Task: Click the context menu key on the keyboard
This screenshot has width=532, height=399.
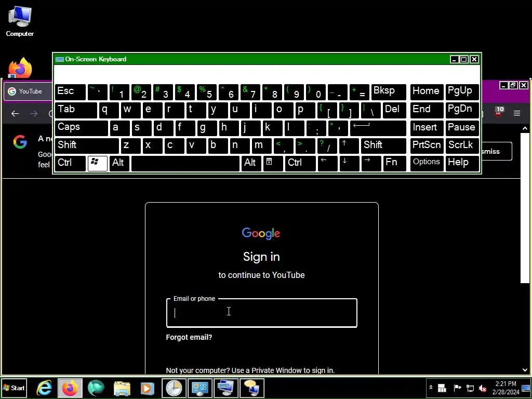Action: point(273,163)
